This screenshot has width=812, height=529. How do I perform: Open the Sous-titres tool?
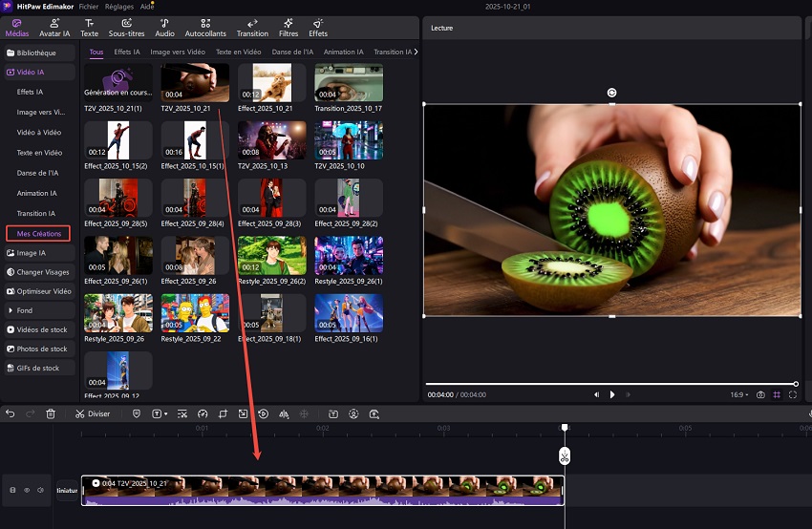tap(126, 27)
